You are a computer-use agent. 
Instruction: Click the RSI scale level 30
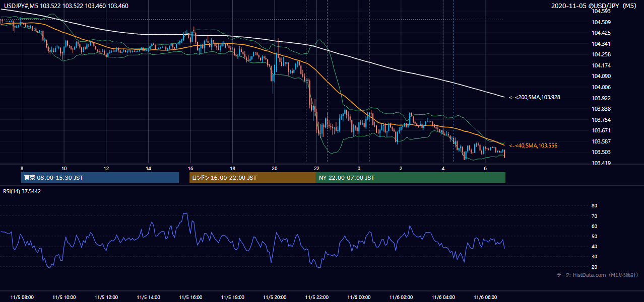coord(594,257)
